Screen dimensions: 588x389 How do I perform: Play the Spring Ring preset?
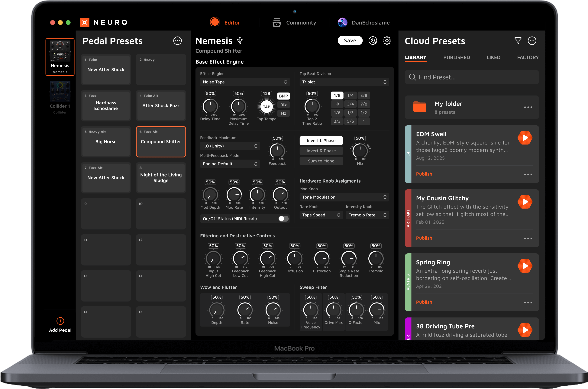[525, 266]
